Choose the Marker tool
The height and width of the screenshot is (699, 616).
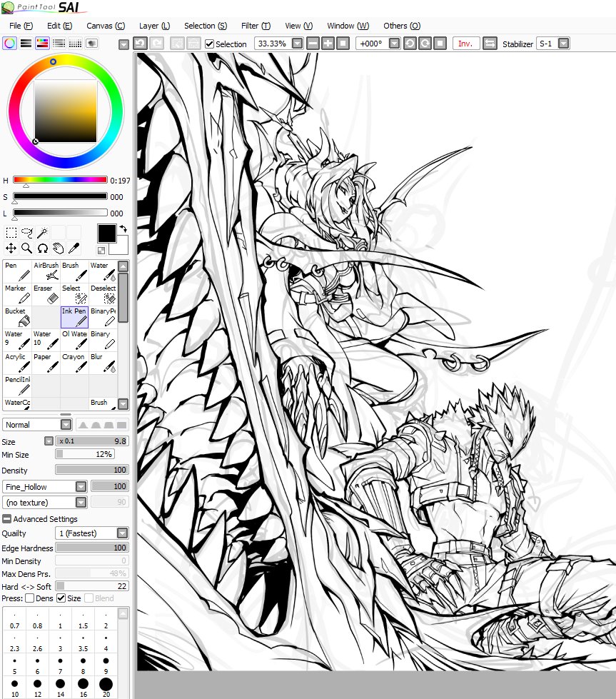point(17,294)
